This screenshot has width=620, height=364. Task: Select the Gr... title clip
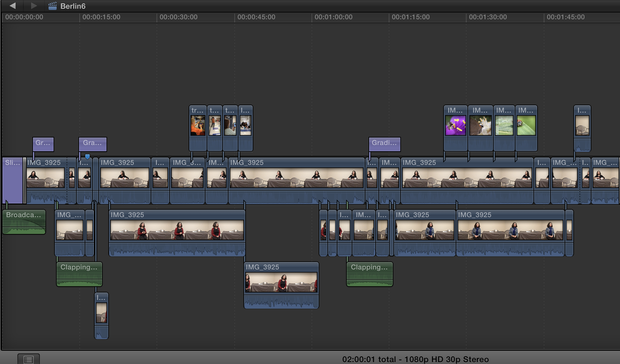coord(43,144)
